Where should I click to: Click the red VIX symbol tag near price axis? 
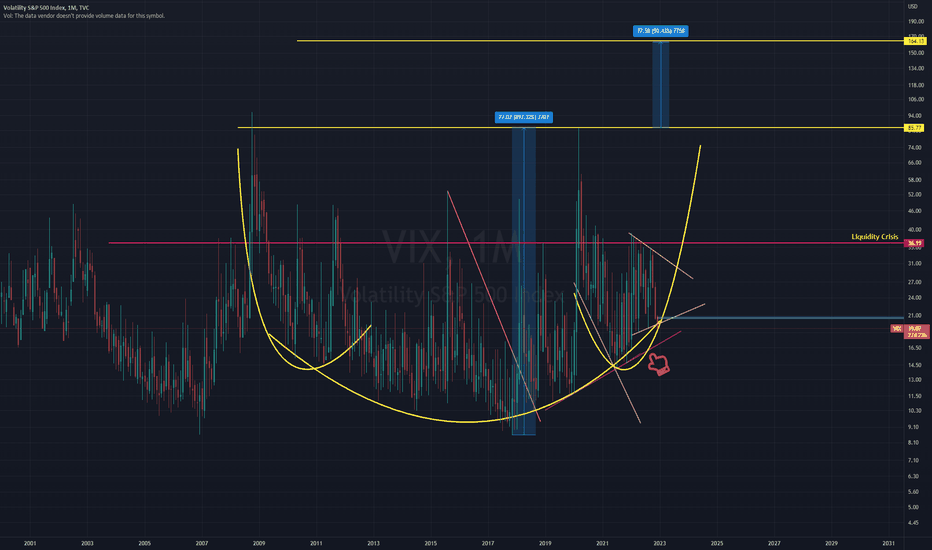896,329
